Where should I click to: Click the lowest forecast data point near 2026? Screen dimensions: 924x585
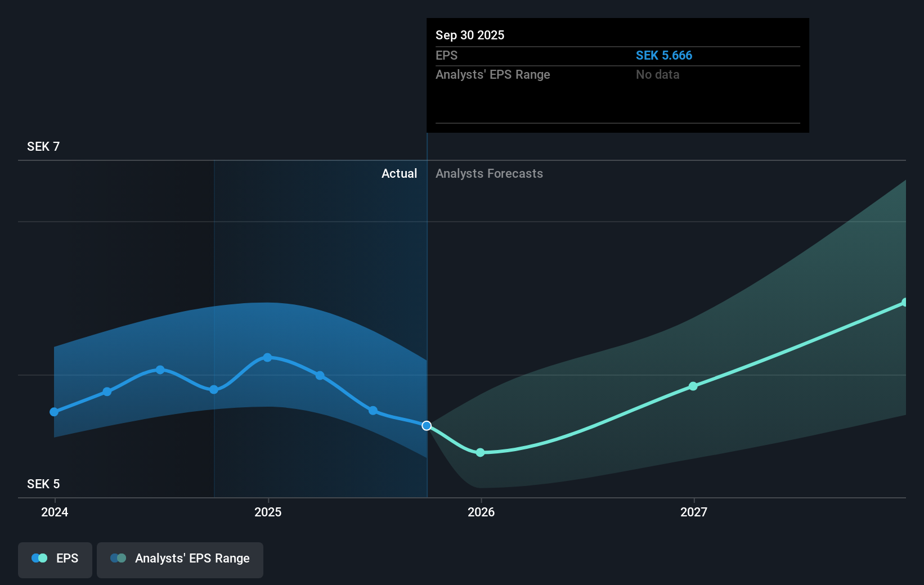[x=480, y=452]
